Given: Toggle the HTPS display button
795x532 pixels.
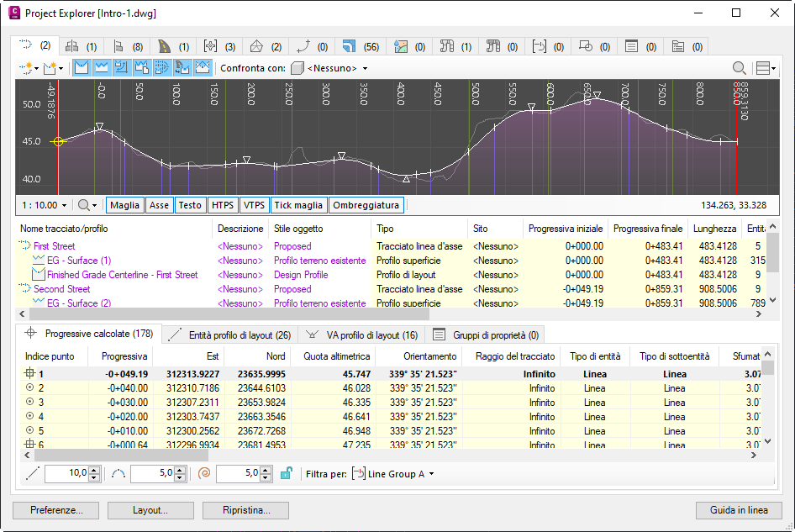Looking at the screenshot, I should (223, 205).
